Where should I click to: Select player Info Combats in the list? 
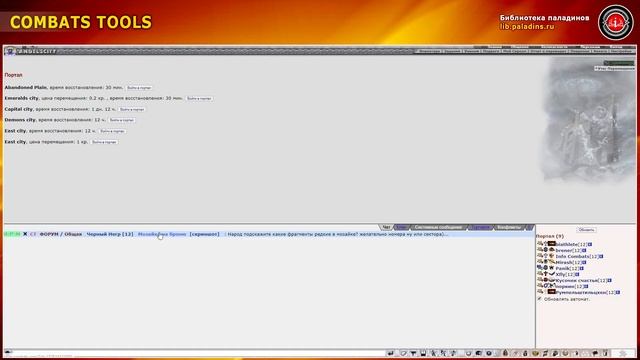[x=572, y=256]
